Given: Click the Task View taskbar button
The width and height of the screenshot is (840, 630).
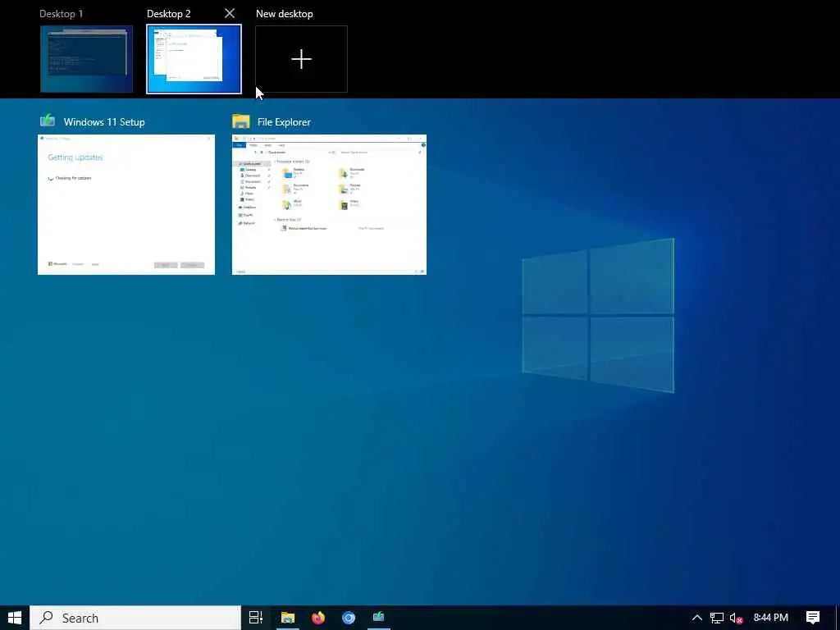Looking at the screenshot, I should [256, 618].
